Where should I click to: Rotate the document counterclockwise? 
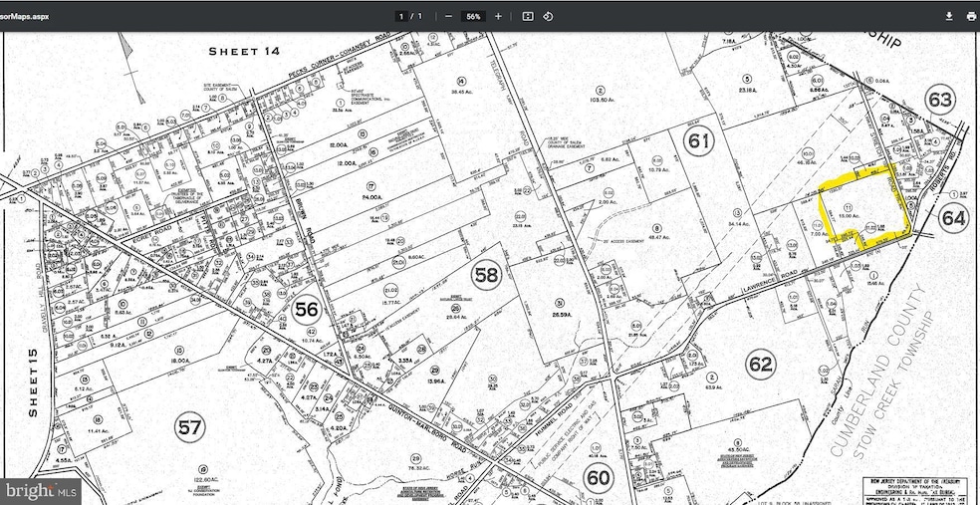pyautogui.click(x=549, y=16)
